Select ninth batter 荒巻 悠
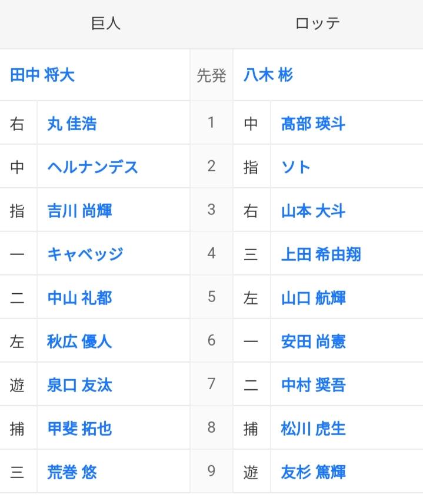Viewport: 423px width, 504px height. pyautogui.click(x=72, y=472)
